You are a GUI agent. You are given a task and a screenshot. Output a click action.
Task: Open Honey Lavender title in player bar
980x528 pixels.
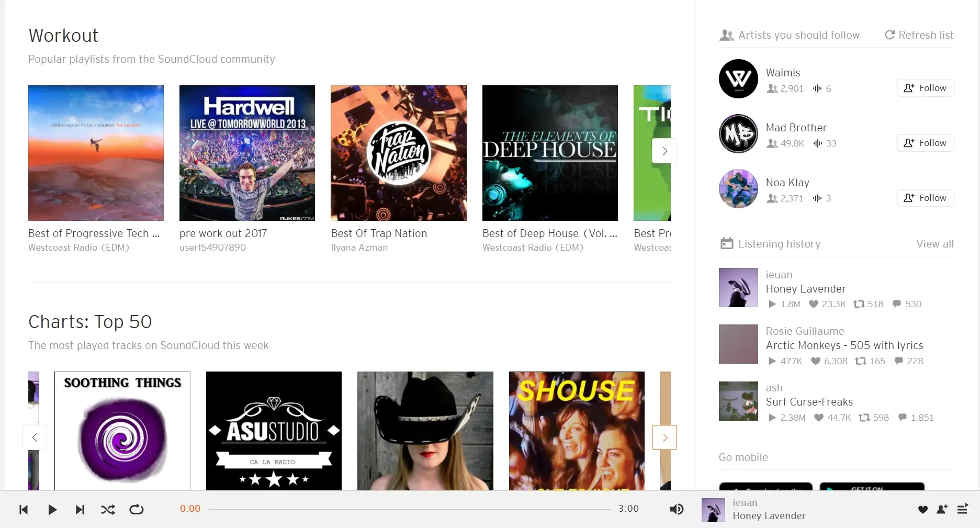coord(769,516)
